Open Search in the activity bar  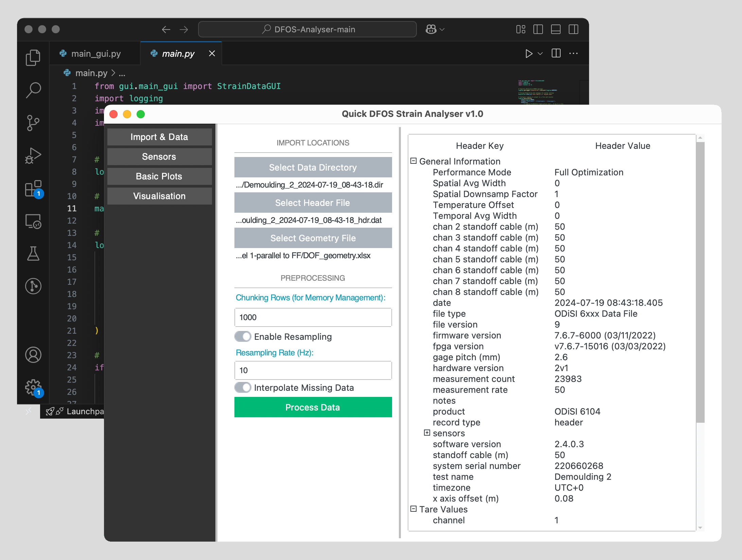pos(33,90)
